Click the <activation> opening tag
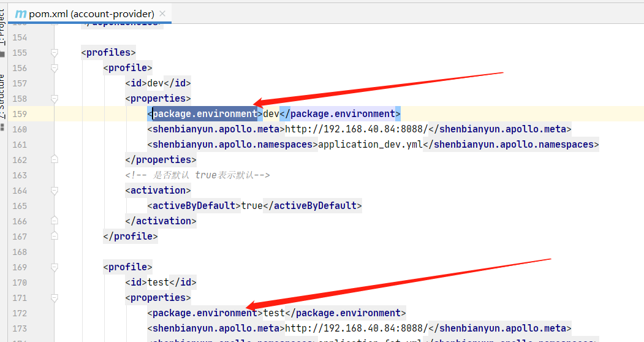 (158, 191)
